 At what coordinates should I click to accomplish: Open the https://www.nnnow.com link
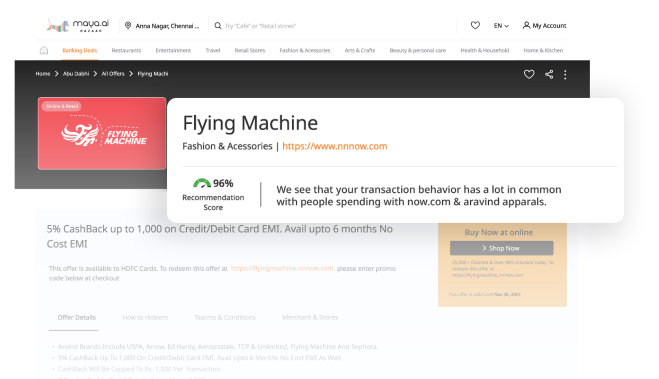(x=335, y=146)
